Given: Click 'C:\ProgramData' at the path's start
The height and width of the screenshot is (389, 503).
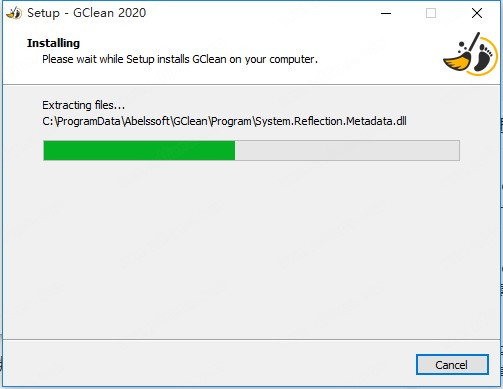Looking at the screenshot, I should click(81, 121).
